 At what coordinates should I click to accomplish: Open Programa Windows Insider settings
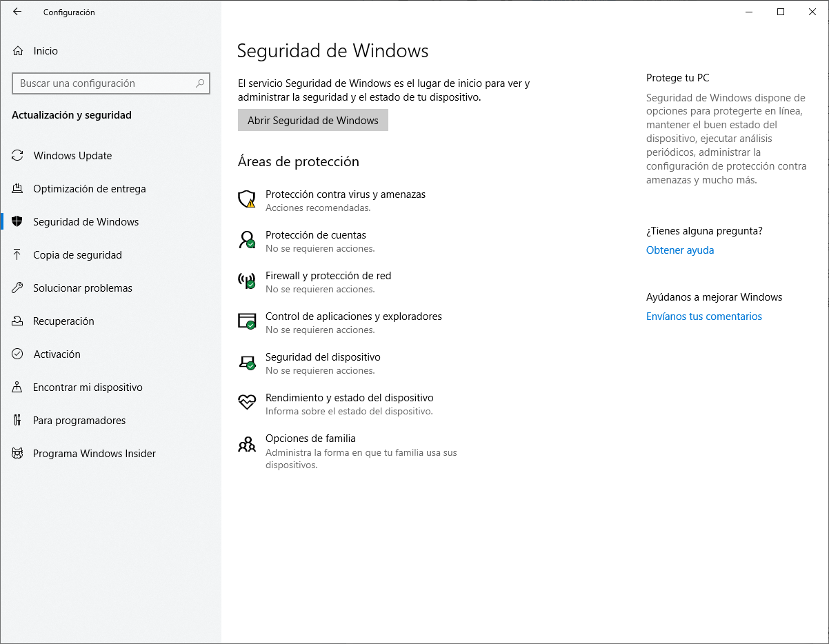click(96, 453)
